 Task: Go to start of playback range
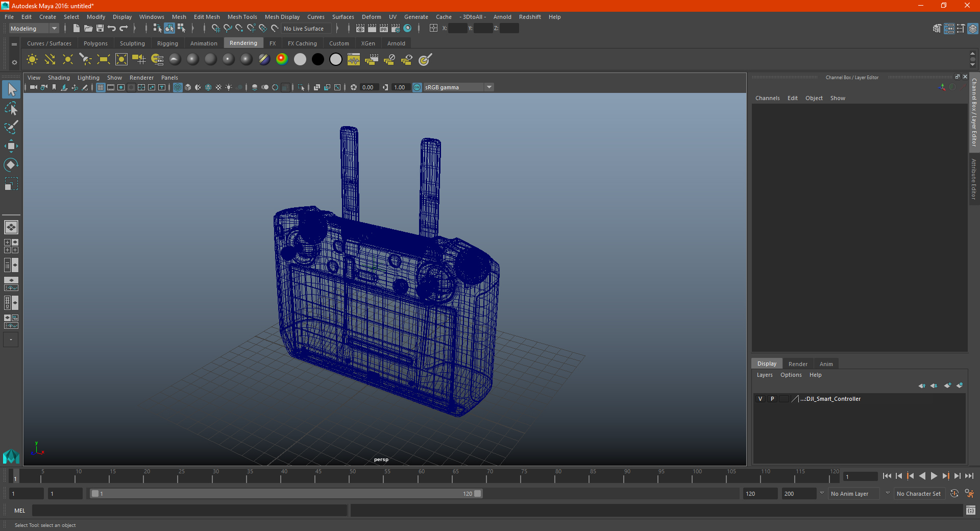click(887, 476)
